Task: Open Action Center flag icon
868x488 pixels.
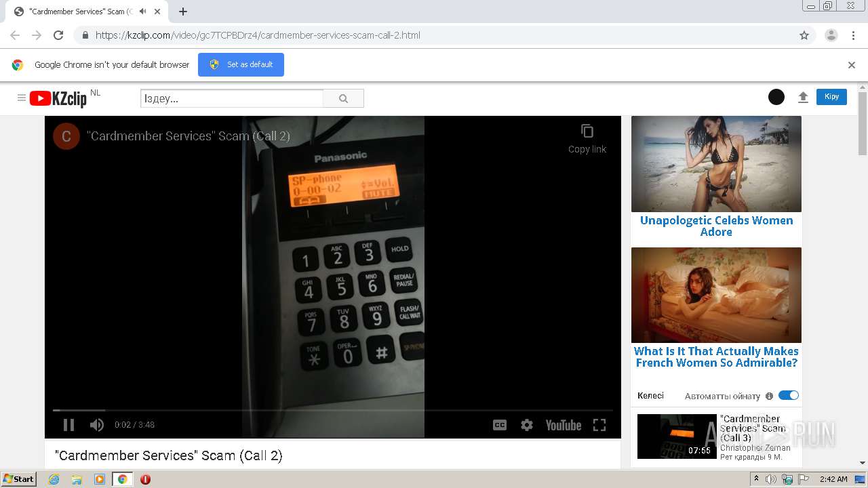Action: pyautogui.click(x=804, y=479)
